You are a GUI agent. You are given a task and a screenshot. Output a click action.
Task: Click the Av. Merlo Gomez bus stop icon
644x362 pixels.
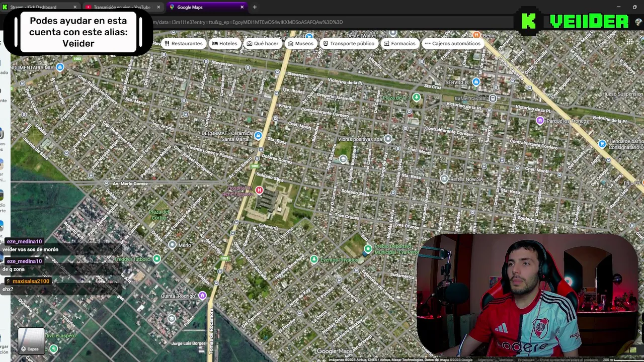pos(107,184)
